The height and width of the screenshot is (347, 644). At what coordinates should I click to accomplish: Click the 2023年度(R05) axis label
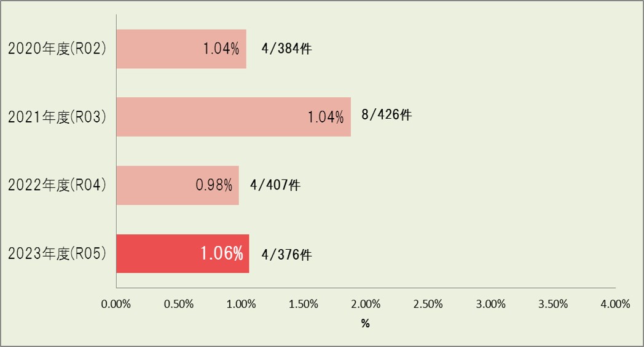tap(57, 253)
